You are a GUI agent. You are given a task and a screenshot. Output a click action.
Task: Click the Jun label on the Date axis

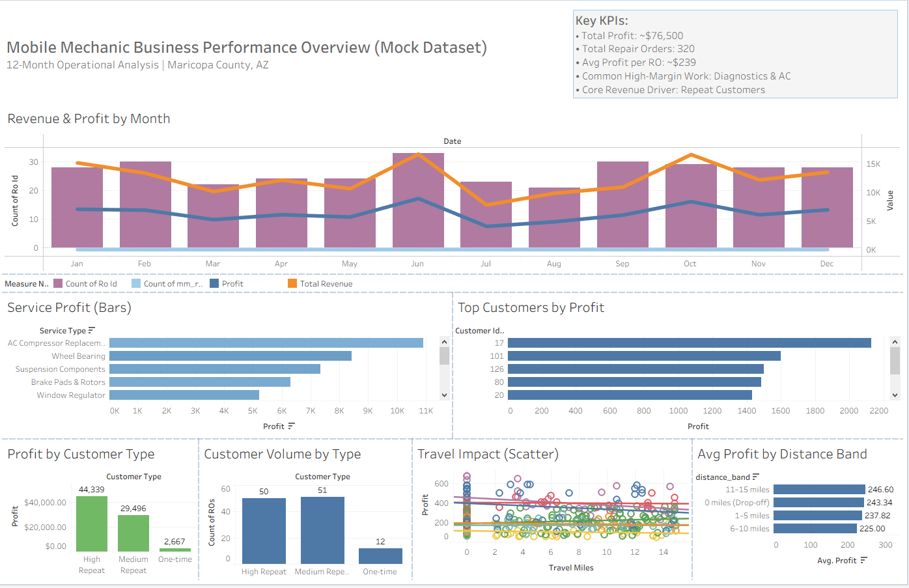(417, 264)
